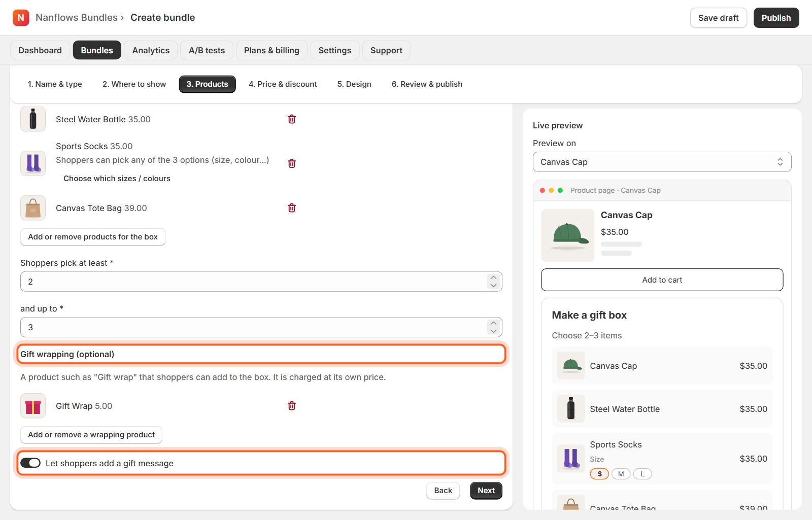This screenshot has height=520, width=812.
Task: Switch to the Analytics tab
Action: [x=151, y=50]
